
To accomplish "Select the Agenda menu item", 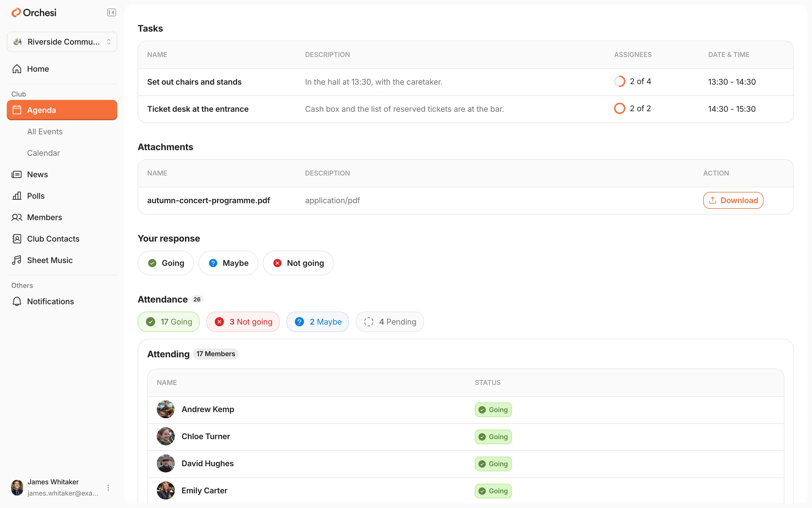I will pyautogui.click(x=62, y=110).
